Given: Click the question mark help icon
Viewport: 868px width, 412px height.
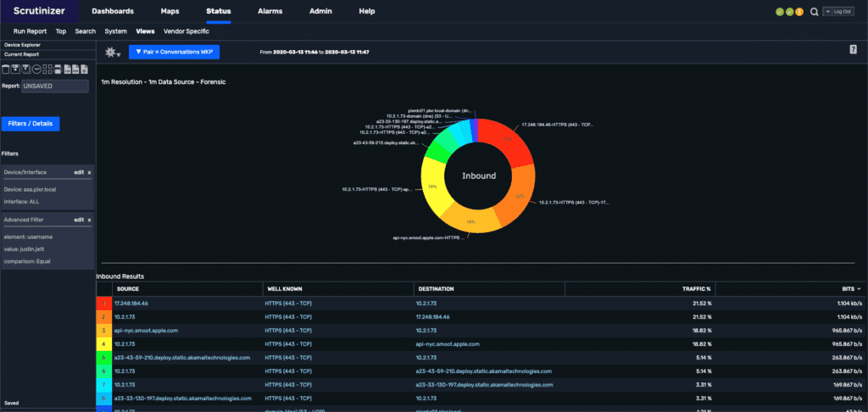Looking at the screenshot, I should (x=853, y=50).
